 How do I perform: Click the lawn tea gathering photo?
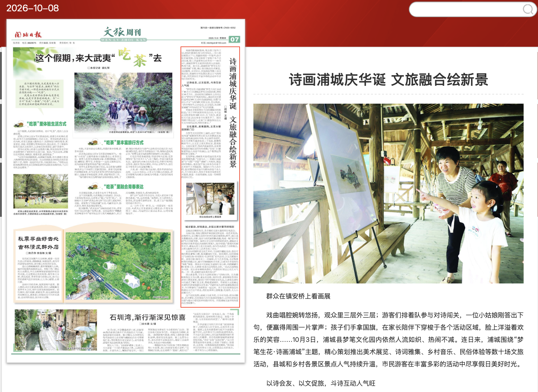(41, 191)
